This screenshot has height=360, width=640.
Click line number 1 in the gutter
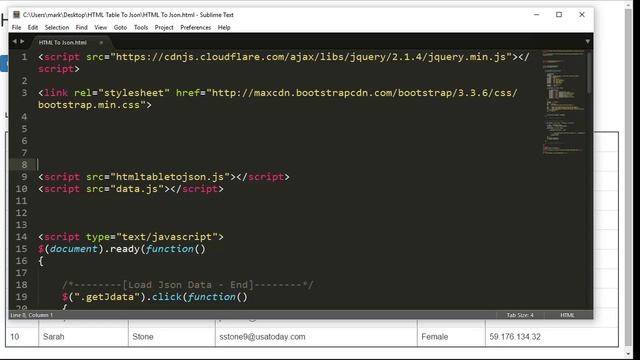(24, 57)
